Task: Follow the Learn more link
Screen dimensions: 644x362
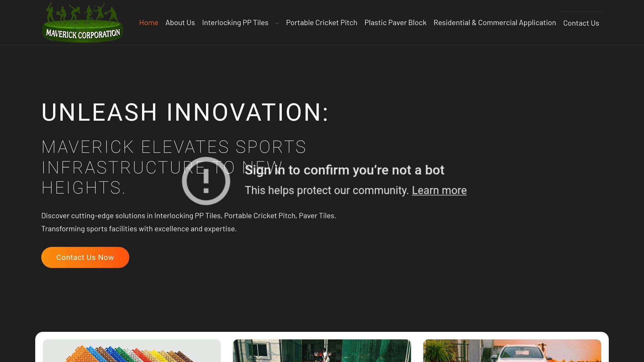Action: (x=439, y=190)
